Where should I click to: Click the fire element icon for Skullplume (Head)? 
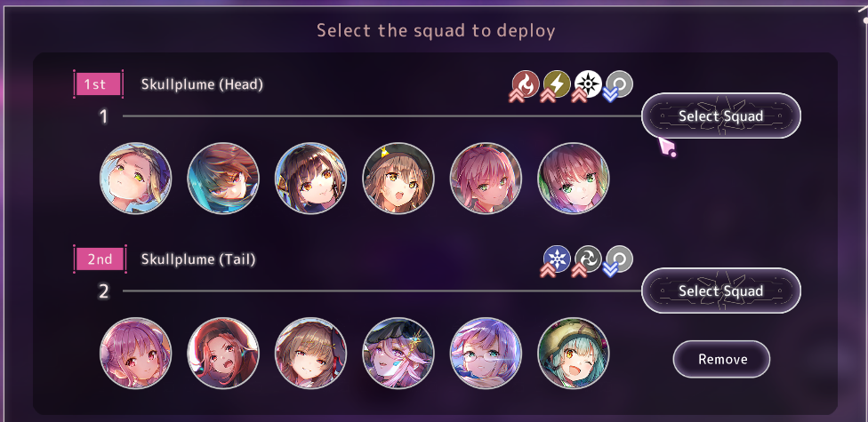526,84
